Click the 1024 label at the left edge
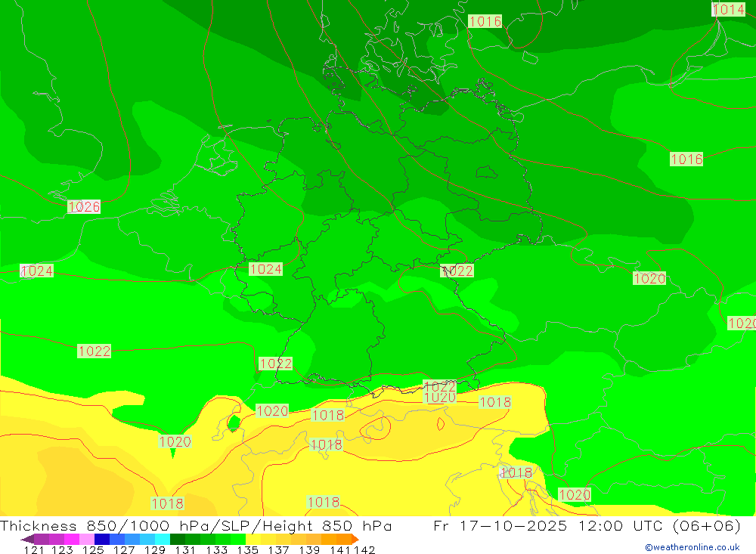Image resolution: width=756 pixels, height=554 pixels. click(x=36, y=271)
